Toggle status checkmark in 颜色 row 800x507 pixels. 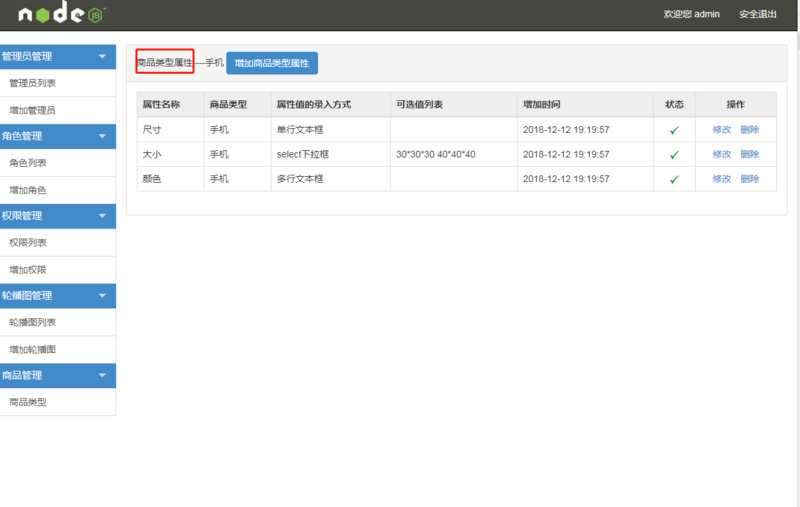674,179
